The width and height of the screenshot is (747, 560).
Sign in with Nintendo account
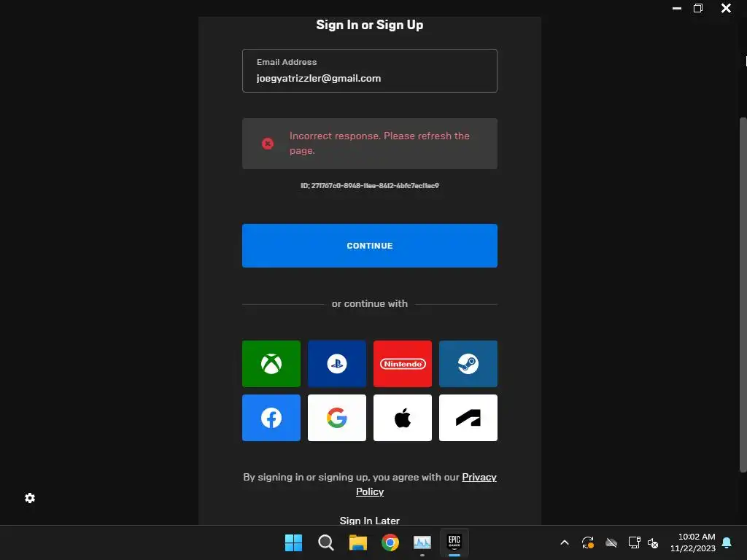[x=403, y=364]
